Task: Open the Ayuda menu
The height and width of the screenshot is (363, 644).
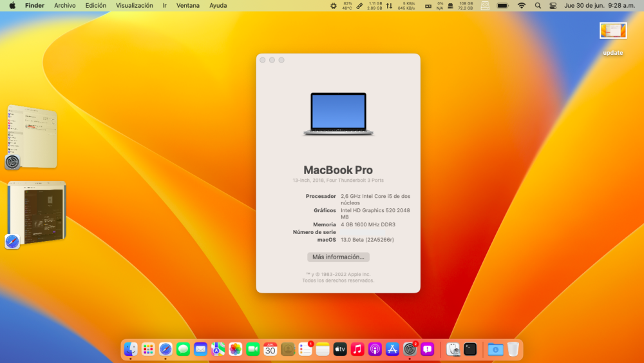Action: pyautogui.click(x=218, y=6)
